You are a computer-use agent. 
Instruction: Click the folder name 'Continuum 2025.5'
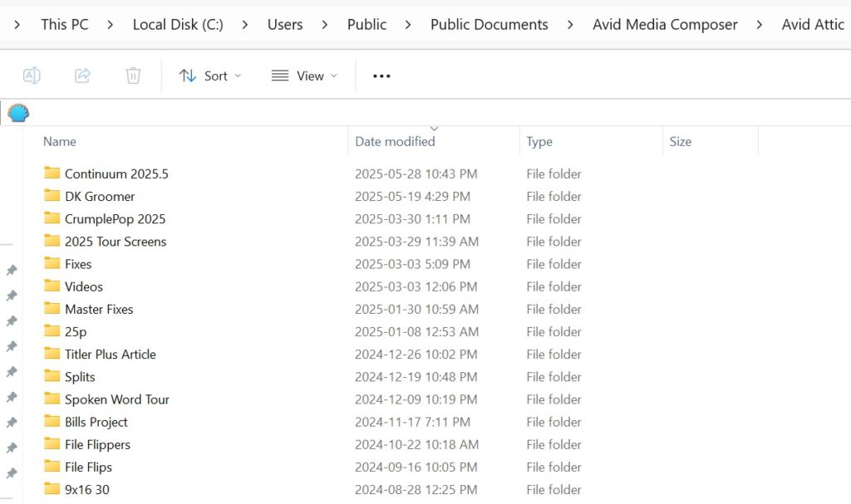click(x=116, y=174)
